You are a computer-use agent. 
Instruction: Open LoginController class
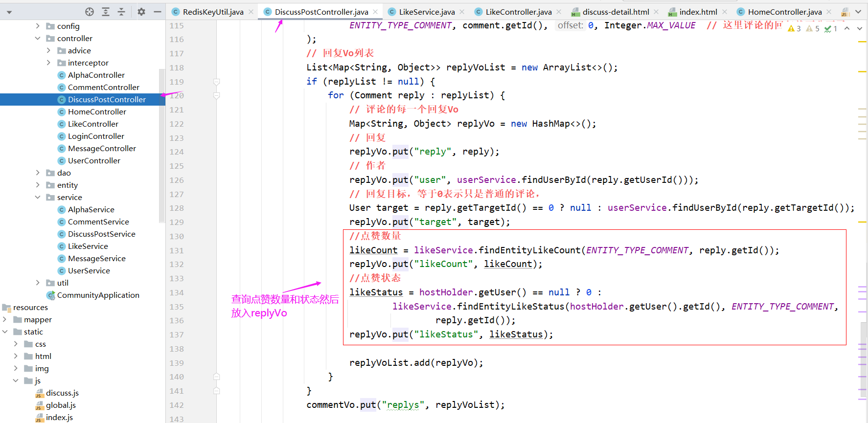[x=96, y=136]
